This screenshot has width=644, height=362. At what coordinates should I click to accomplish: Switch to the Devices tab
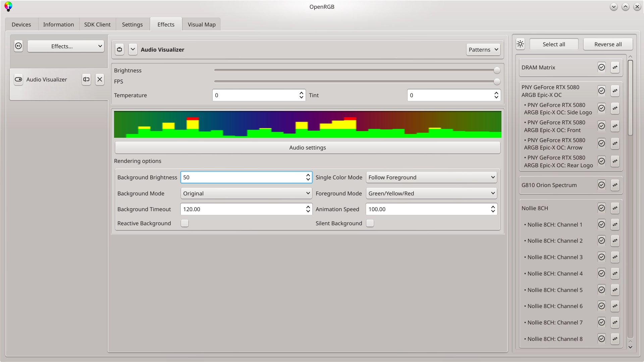pos(21,24)
